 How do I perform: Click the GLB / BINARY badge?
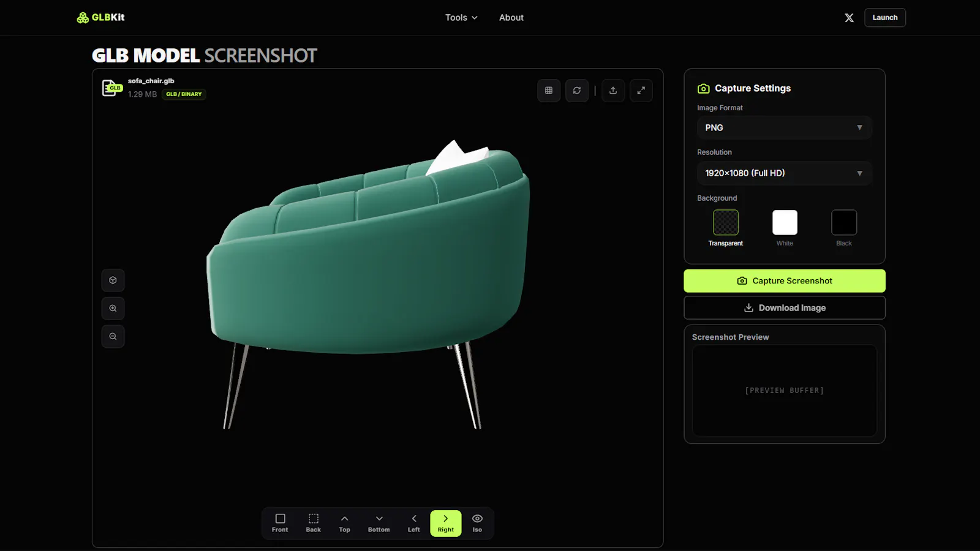tap(184, 94)
